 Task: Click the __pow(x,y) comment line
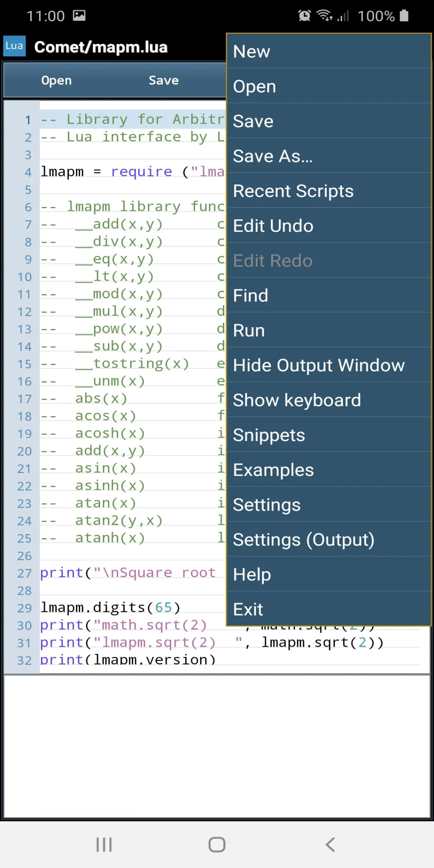pyautogui.click(x=132, y=328)
